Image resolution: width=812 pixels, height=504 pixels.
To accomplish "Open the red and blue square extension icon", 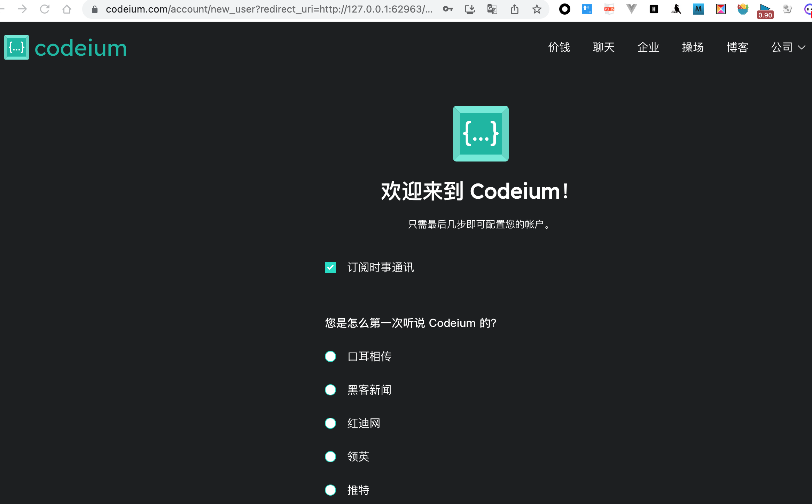I will pos(721,9).
